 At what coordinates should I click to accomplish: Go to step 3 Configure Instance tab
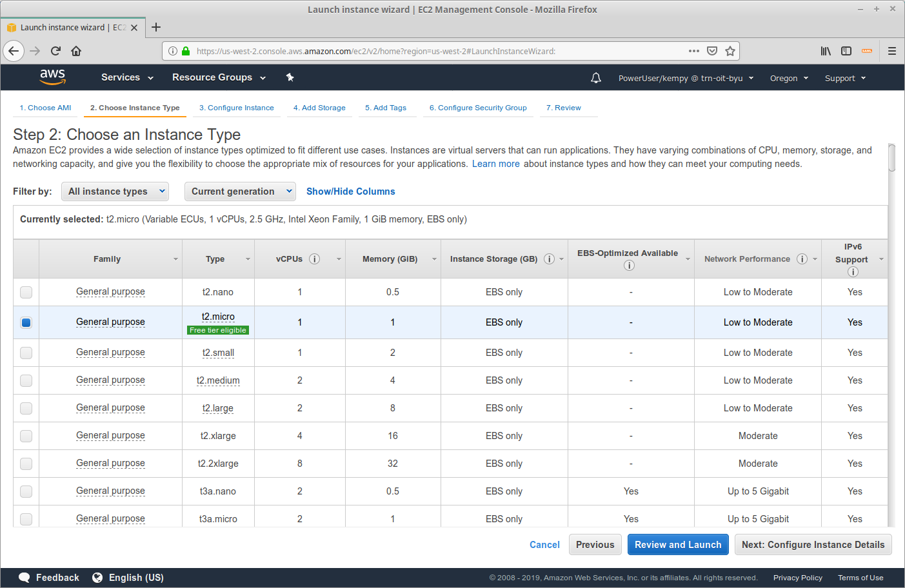236,108
